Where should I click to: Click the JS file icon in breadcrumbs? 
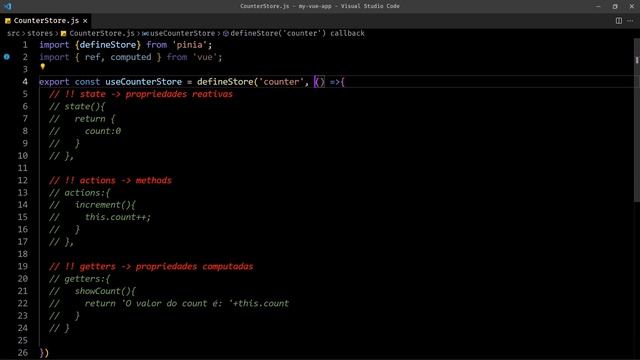tap(63, 33)
